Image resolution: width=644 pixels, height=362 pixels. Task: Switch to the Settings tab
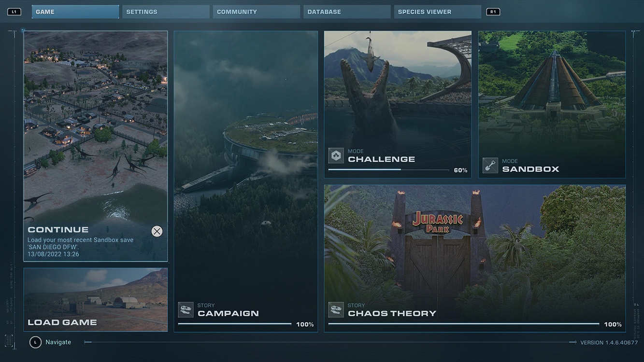166,12
